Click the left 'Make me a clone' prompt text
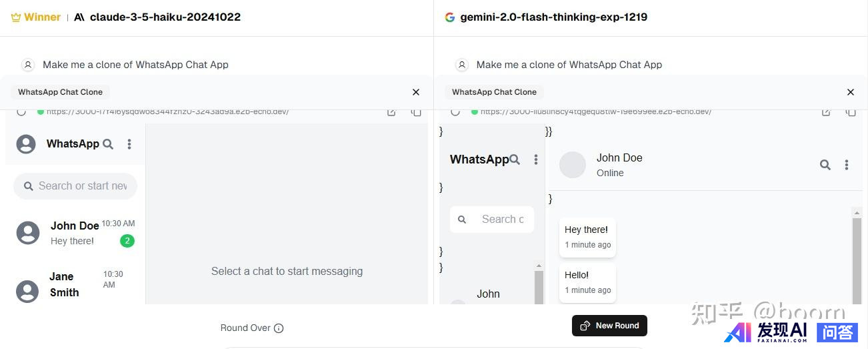 (135, 65)
